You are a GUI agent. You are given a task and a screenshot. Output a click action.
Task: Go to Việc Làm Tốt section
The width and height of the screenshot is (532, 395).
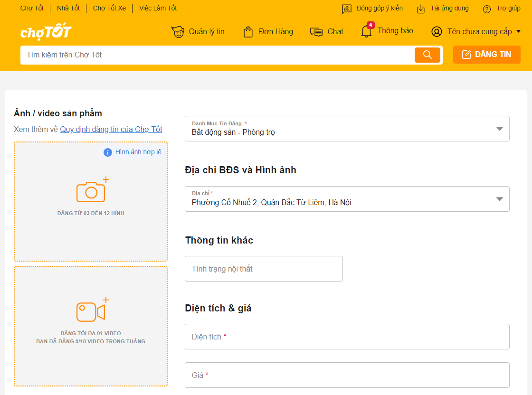pos(158,8)
